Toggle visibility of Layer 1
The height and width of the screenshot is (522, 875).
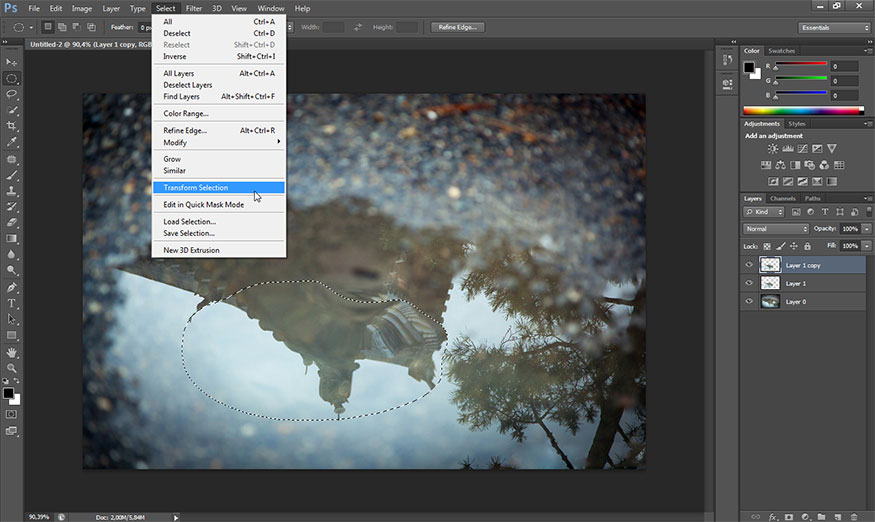coord(749,283)
